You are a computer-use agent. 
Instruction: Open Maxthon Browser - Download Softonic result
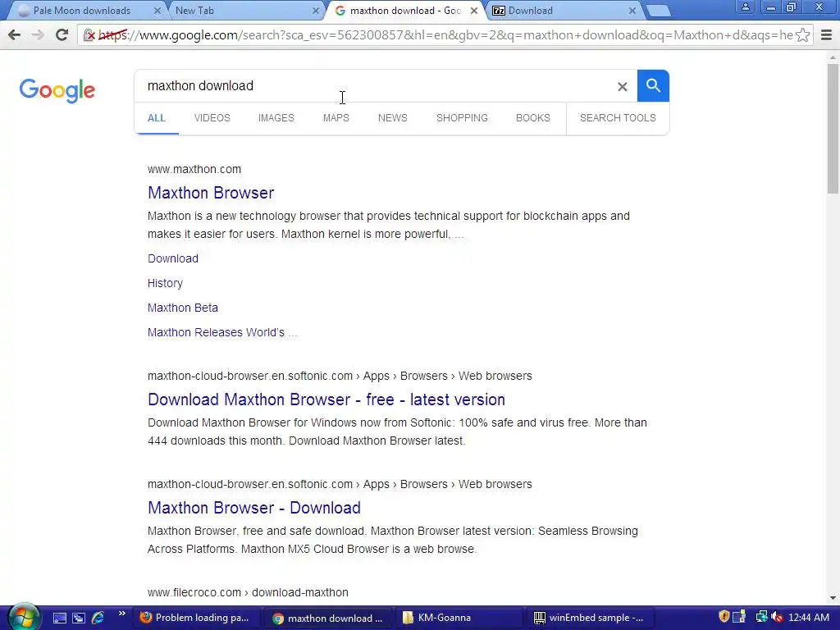point(254,508)
